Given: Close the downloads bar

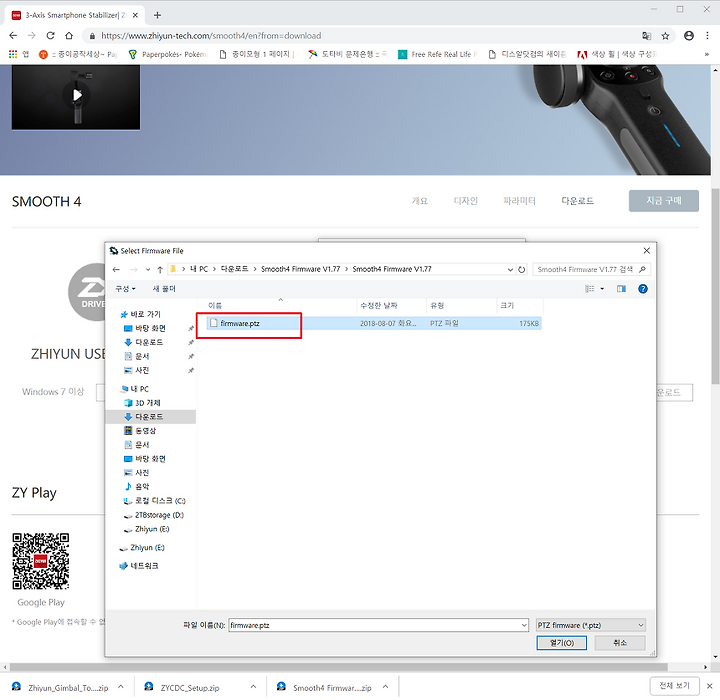Looking at the screenshot, I should 709,686.
